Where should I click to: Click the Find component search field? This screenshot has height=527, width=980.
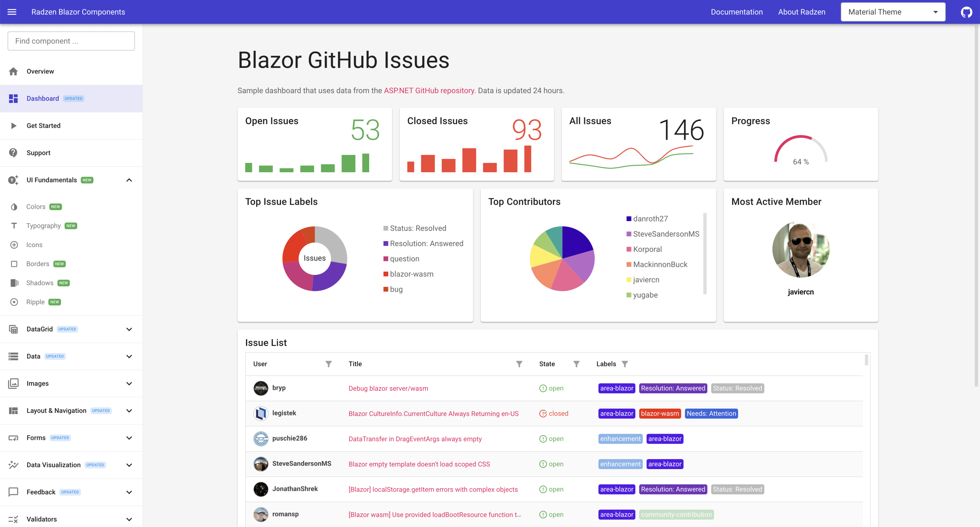pyautogui.click(x=71, y=41)
